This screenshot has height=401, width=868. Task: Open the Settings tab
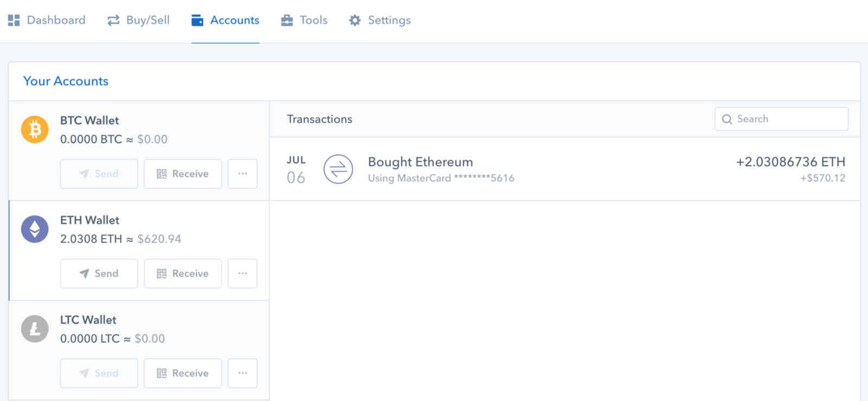(x=380, y=21)
